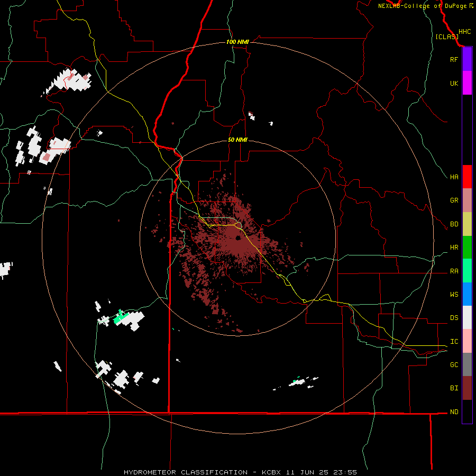This screenshot has height=476, width=476.
Task: Click the GR legend label
Action: point(454,200)
